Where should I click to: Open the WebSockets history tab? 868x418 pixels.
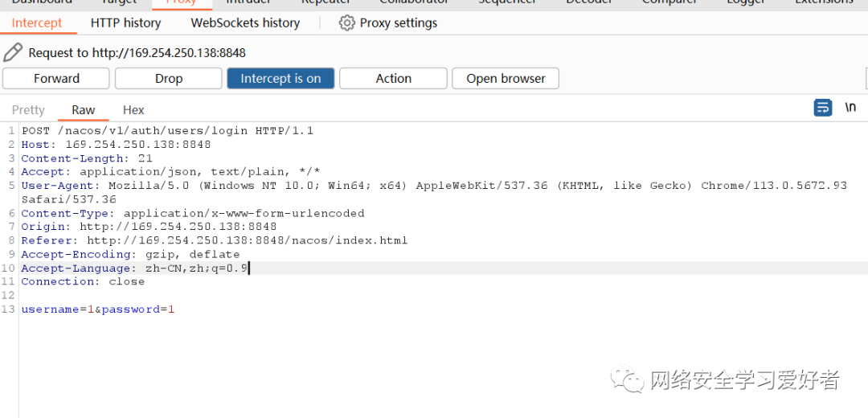click(245, 23)
